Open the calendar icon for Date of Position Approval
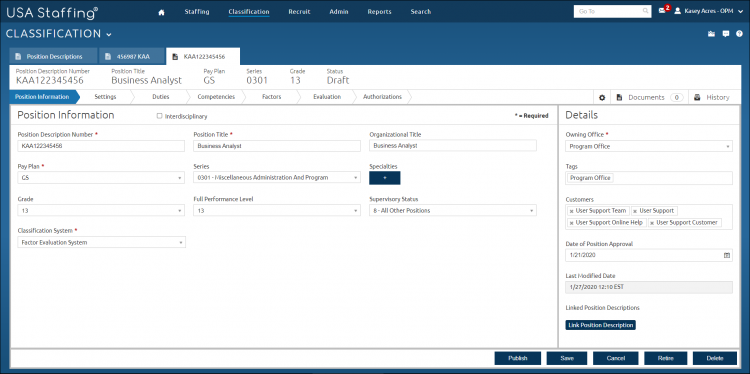This screenshot has height=374, width=750. 727,255
